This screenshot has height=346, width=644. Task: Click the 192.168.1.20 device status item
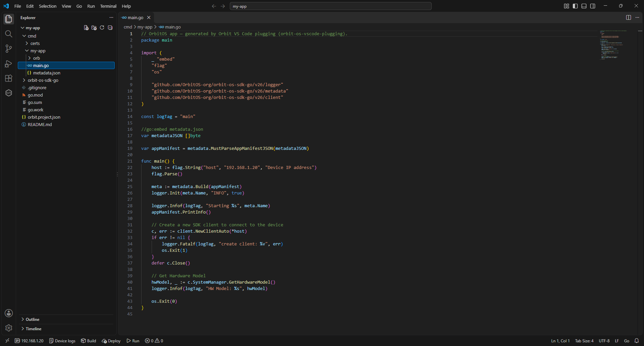pos(30,341)
